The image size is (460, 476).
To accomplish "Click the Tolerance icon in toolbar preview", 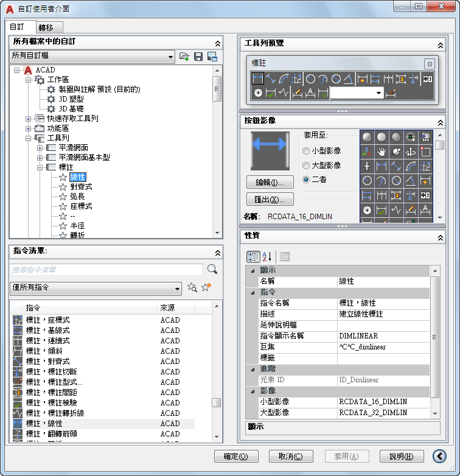I will click(428, 79).
